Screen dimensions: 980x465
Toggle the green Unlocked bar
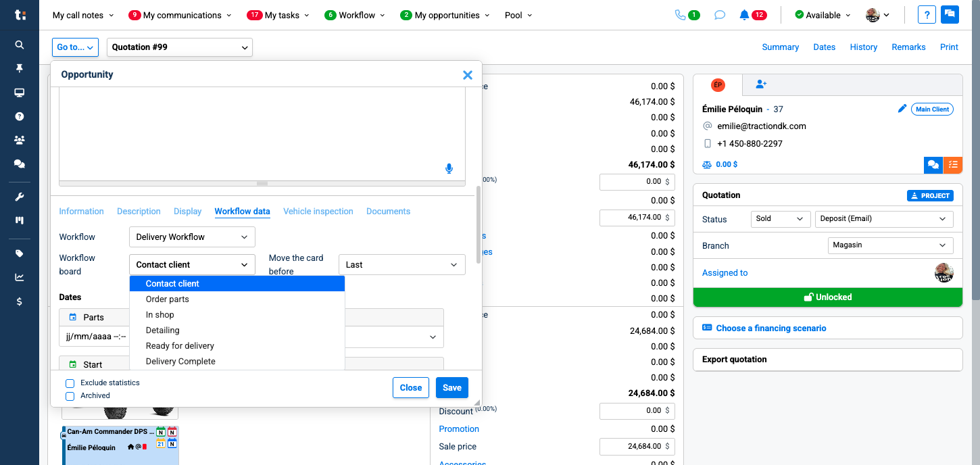827,297
